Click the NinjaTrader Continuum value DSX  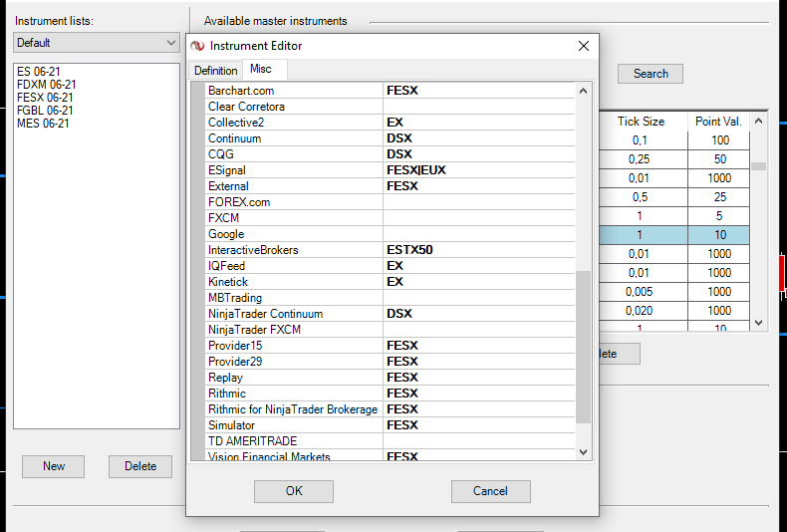[x=479, y=314]
